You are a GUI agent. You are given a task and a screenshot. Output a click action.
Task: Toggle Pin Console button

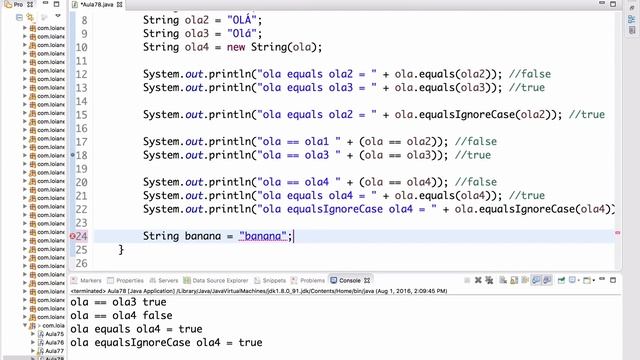[562, 280]
